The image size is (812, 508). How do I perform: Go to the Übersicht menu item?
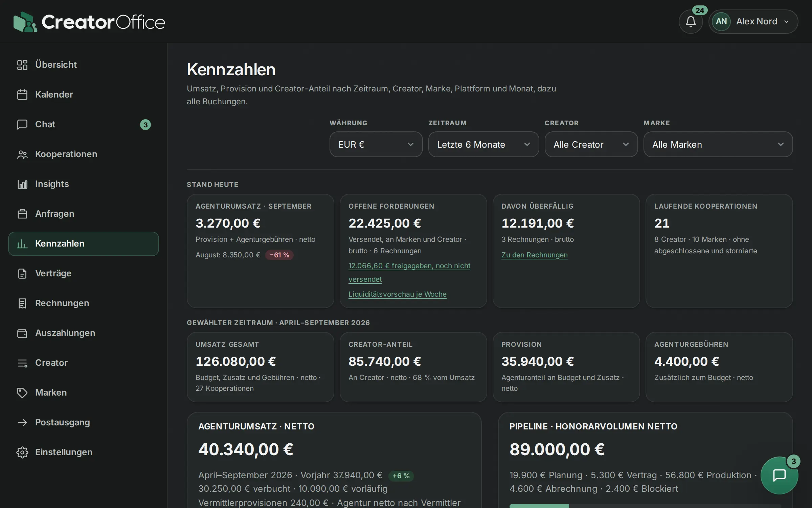click(83, 65)
